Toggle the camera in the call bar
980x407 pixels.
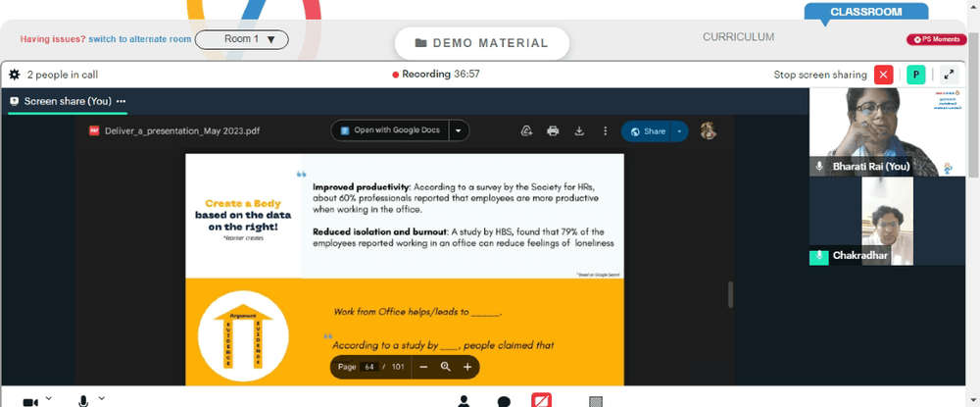tap(30, 402)
